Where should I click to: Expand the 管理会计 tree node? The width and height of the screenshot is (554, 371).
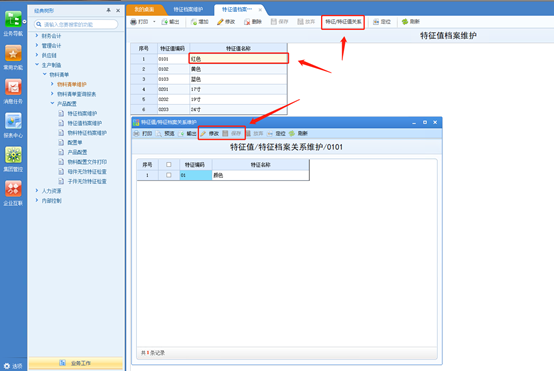click(x=37, y=45)
